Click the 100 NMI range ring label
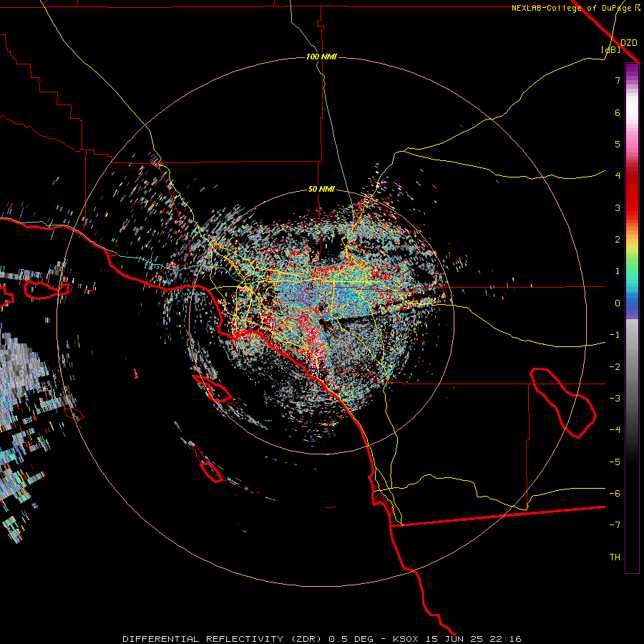Screen dimensions: 644x644 click(321, 57)
